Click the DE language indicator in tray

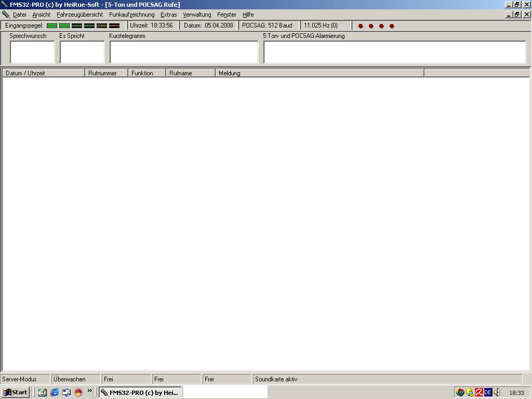click(x=488, y=392)
